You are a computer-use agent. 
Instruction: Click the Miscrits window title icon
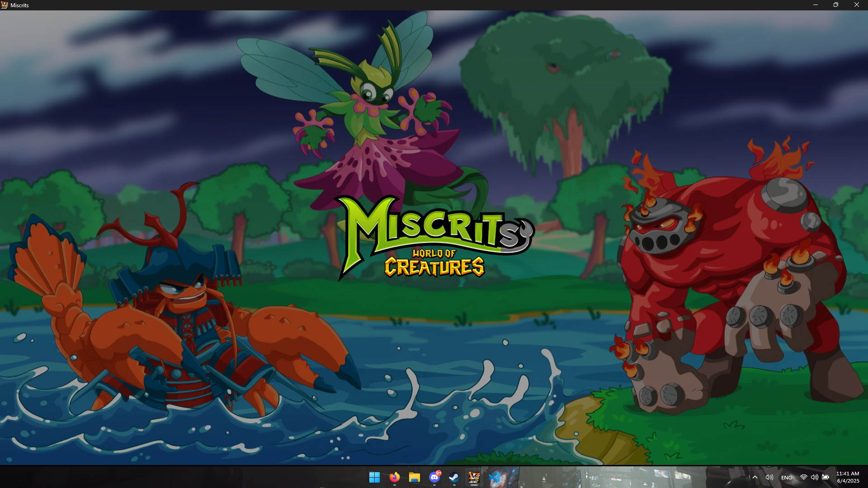[5, 5]
